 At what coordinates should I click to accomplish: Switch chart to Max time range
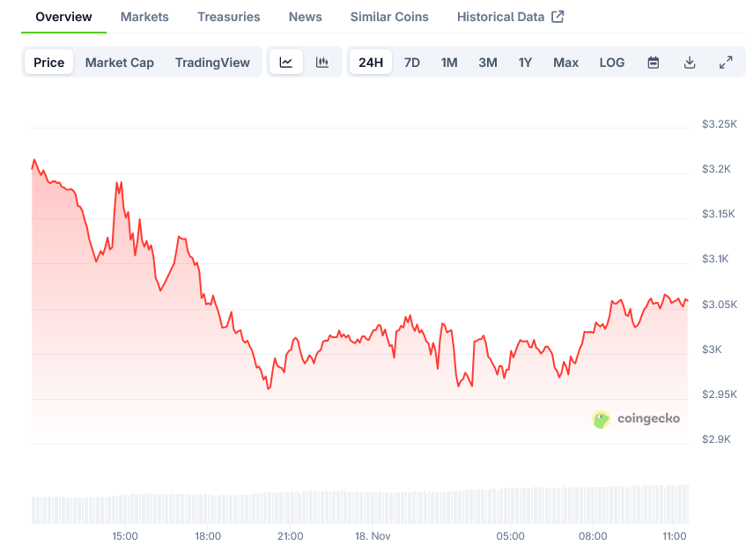565,62
